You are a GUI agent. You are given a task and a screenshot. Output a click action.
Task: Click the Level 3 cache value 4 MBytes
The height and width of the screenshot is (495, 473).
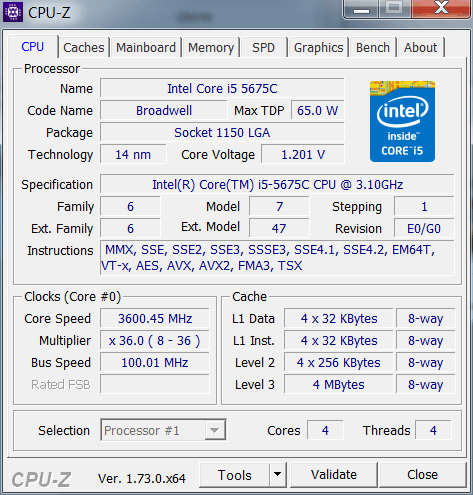[x=339, y=385]
